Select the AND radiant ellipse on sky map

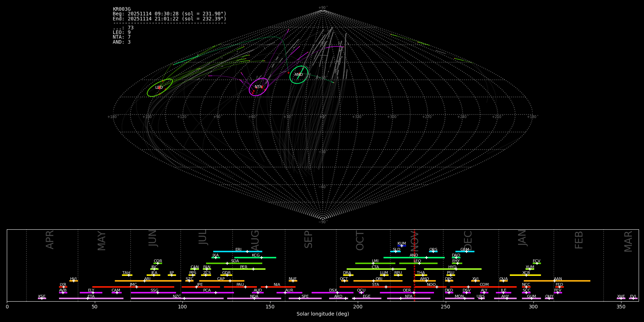click(x=299, y=75)
